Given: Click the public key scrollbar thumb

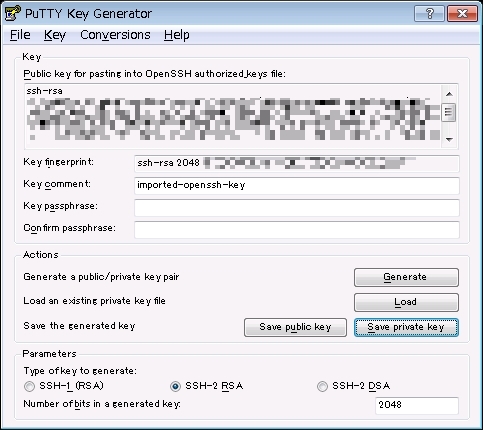Looking at the screenshot, I should [449, 113].
